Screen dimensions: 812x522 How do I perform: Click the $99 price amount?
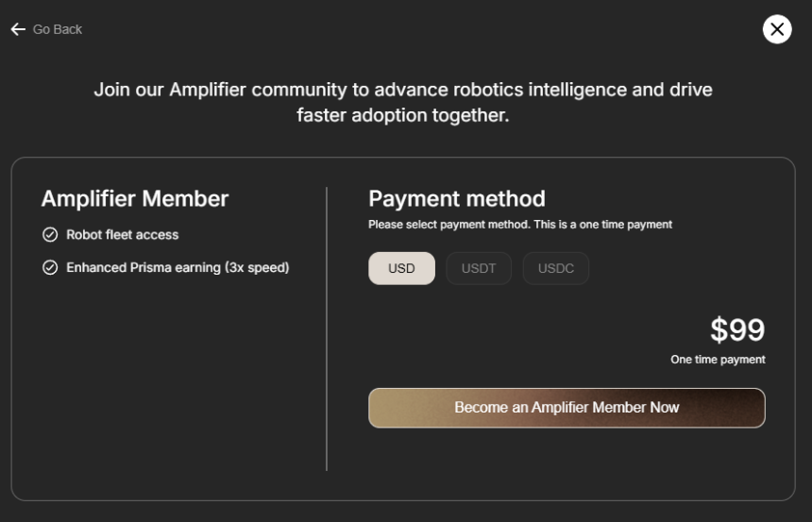point(736,330)
